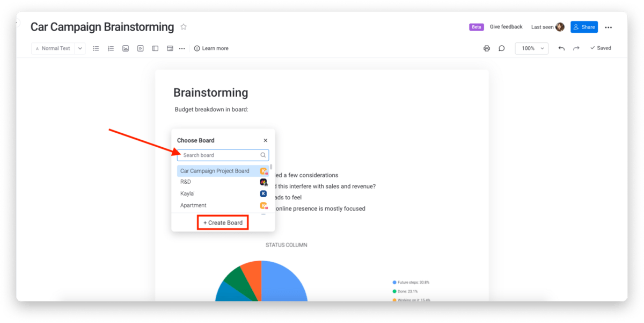644x323 pixels.
Task: Click the insert video icon
Action: [140, 48]
